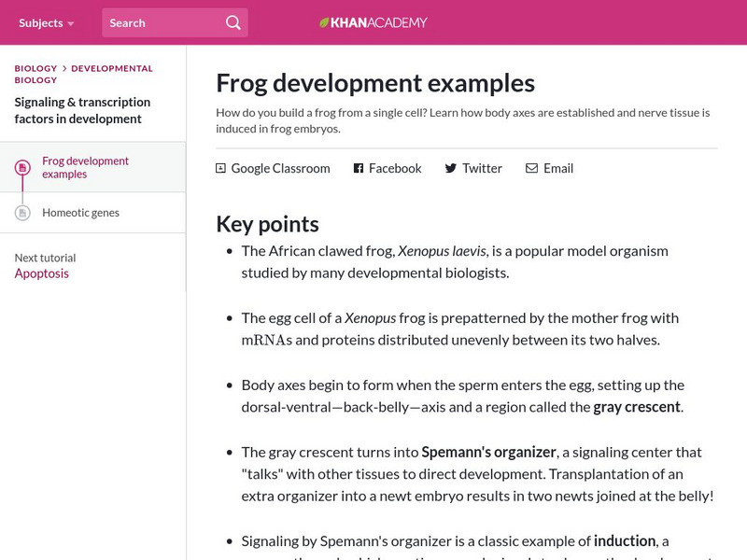
Task: Click the Frog development examples page heading
Action: click(375, 83)
